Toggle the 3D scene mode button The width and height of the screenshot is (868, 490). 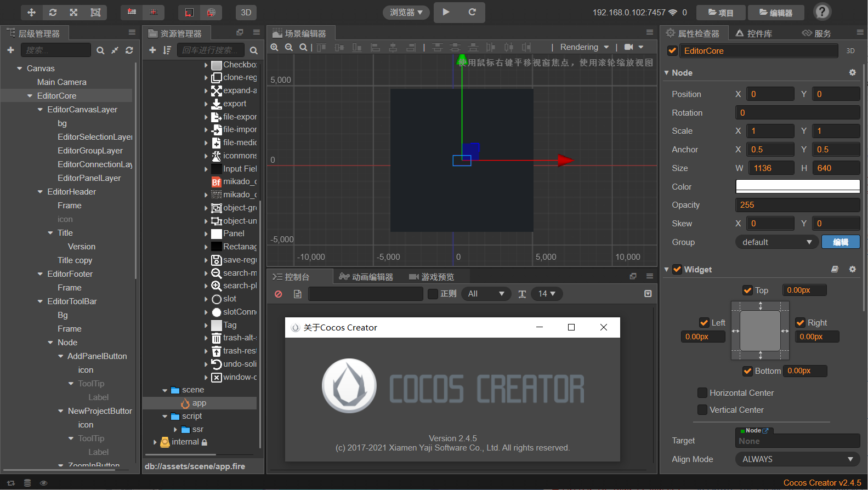[x=246, y=12]
